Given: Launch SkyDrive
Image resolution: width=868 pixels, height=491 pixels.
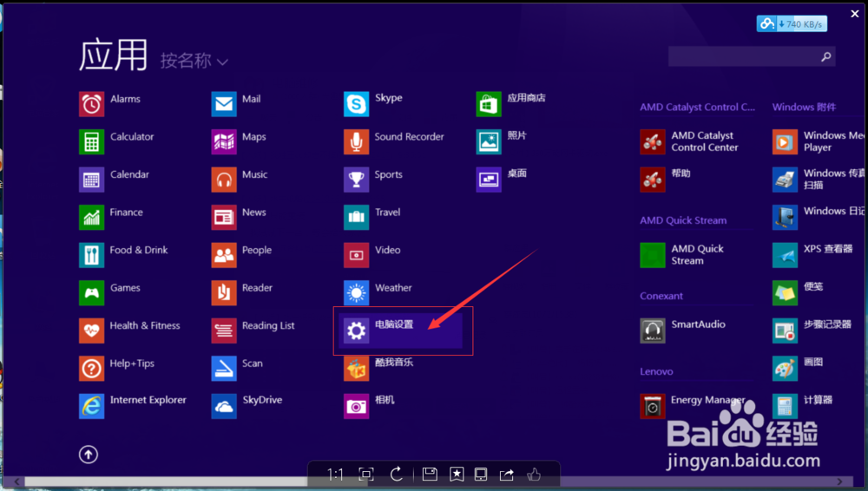Looking at the screenshot, I should click(x=247, y=405).
